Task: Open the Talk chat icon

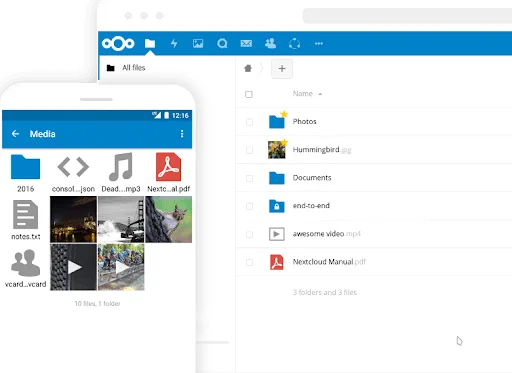Action: [x=222, y=43]
